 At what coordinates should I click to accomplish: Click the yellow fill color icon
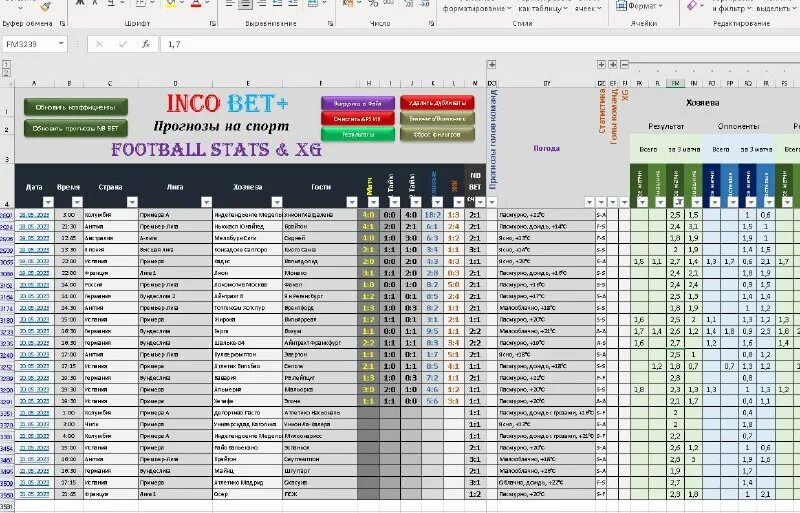click(x=171, y=4)
